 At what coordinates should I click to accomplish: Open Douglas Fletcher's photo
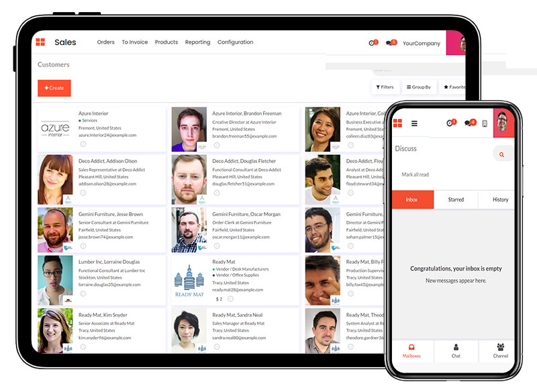(189, 179)
